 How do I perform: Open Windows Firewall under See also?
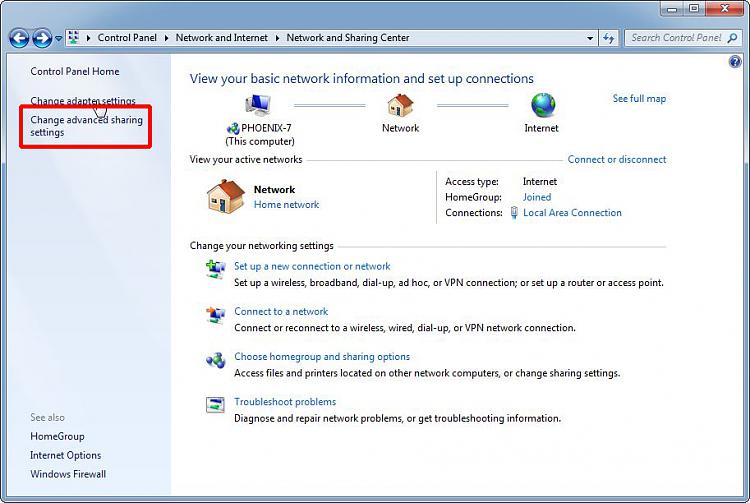tap(68, 474)
